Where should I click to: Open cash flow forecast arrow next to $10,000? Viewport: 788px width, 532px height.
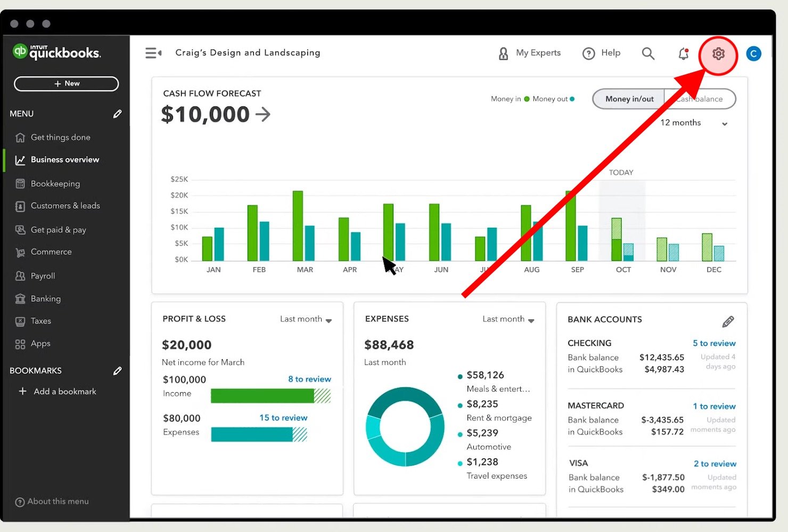pos(263,114)
